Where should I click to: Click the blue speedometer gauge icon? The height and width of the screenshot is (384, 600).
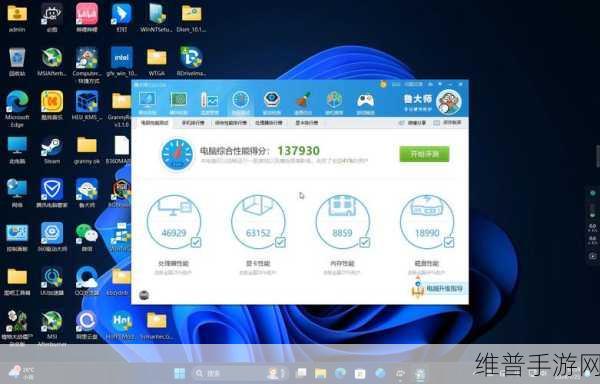click(x=177, y=154)
